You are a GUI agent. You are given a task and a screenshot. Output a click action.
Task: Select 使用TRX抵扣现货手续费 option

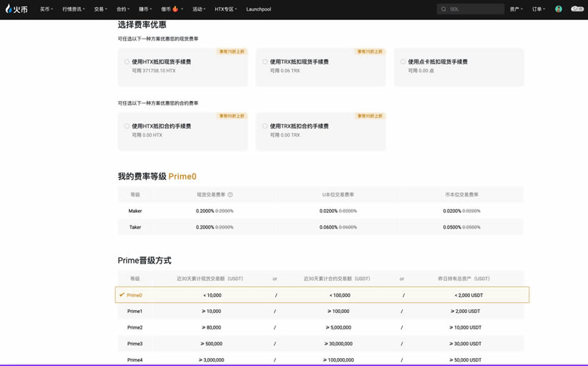pos(265,62)
